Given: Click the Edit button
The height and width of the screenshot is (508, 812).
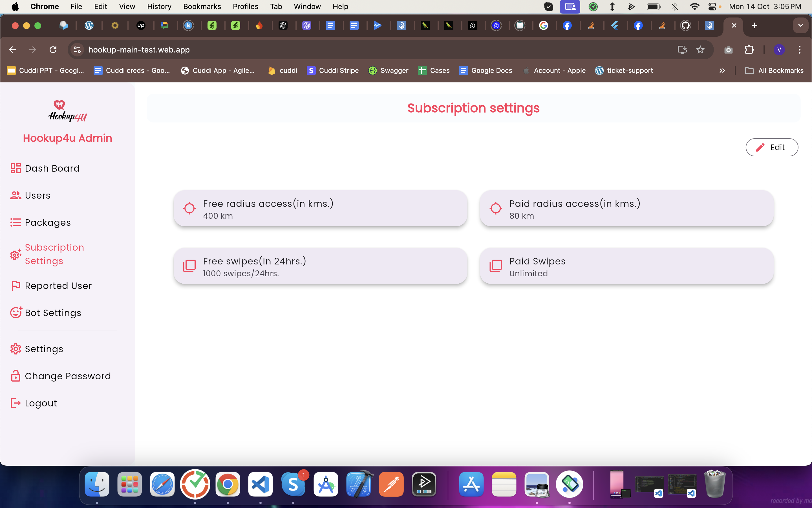Looking at the screenshot, I should (772, 147).
